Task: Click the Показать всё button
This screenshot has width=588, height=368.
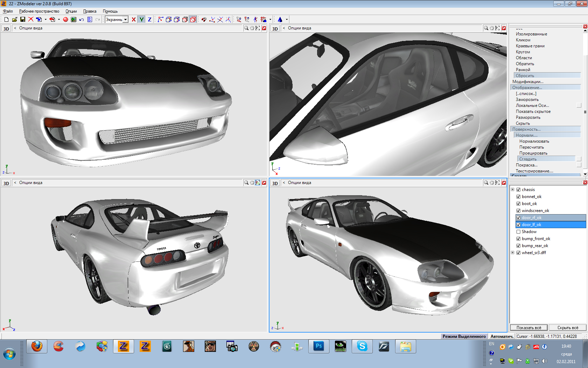Action: 528,328
